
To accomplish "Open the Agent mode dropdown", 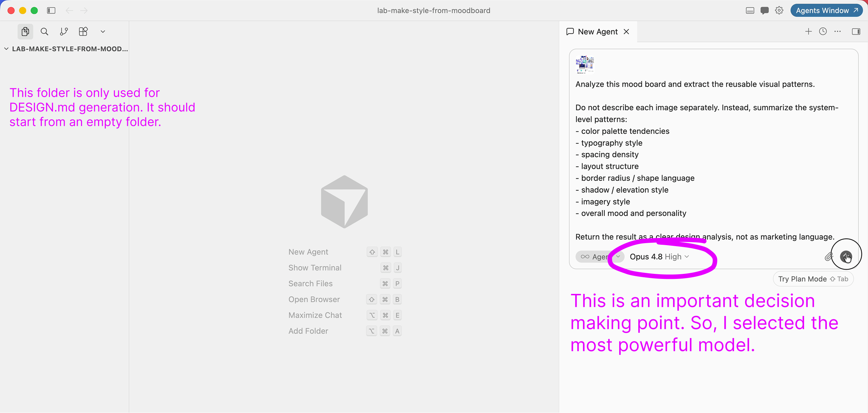I will click(600, 257).
